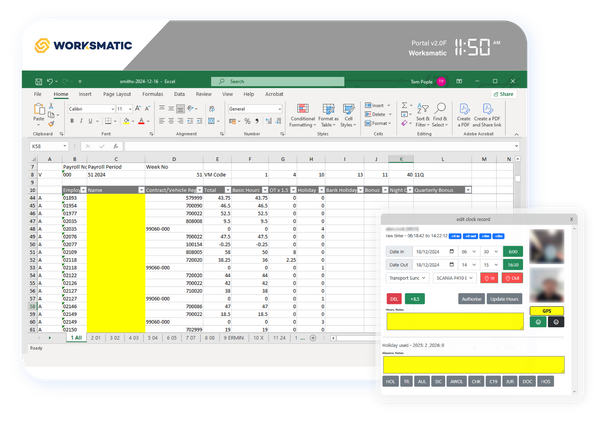This screenshot has height=427, width=600.
Task: Click Create a PDF and Share link
Action: 487,114
